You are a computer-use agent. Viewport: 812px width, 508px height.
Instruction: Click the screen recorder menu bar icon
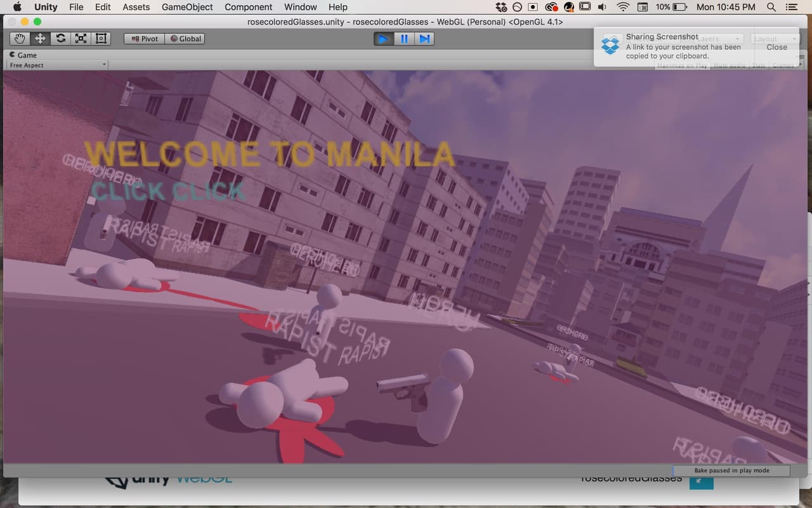click(534, 7)
